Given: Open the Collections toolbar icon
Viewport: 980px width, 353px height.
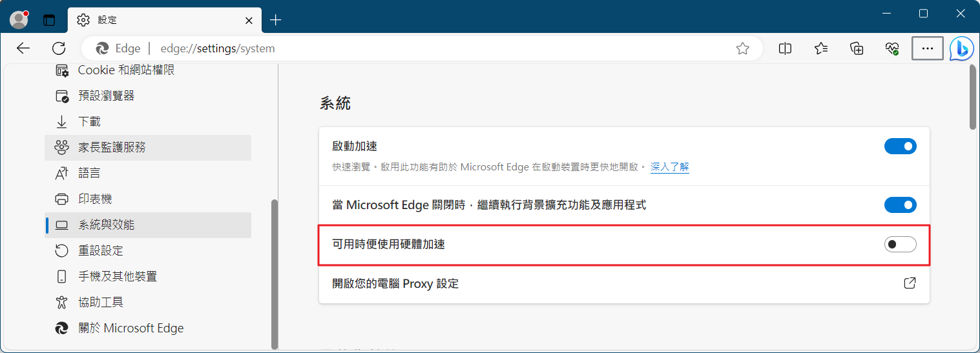Looking at the screenshot, I should [x=857, y=48].
